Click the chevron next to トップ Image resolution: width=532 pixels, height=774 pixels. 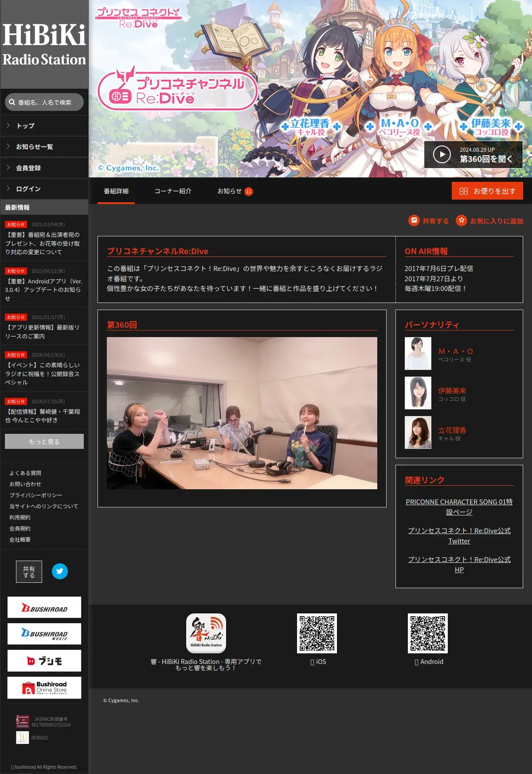pyautogui.click(x=8, y=126)
